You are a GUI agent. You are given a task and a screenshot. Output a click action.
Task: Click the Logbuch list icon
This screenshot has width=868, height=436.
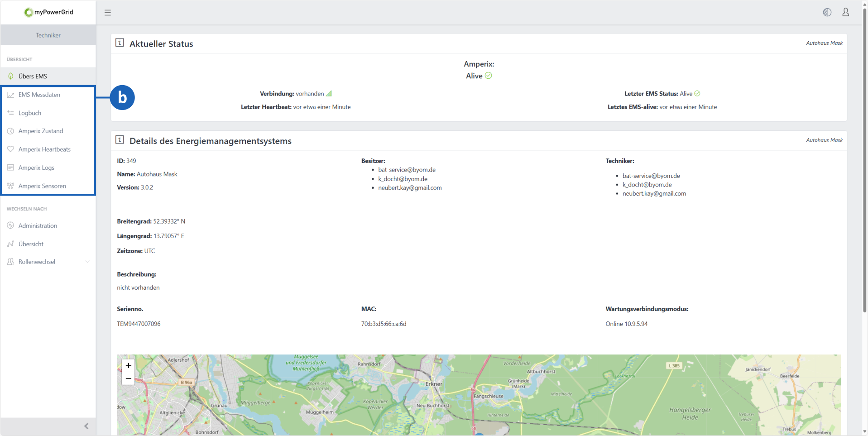pyautogui.click(x=10, y=113)
